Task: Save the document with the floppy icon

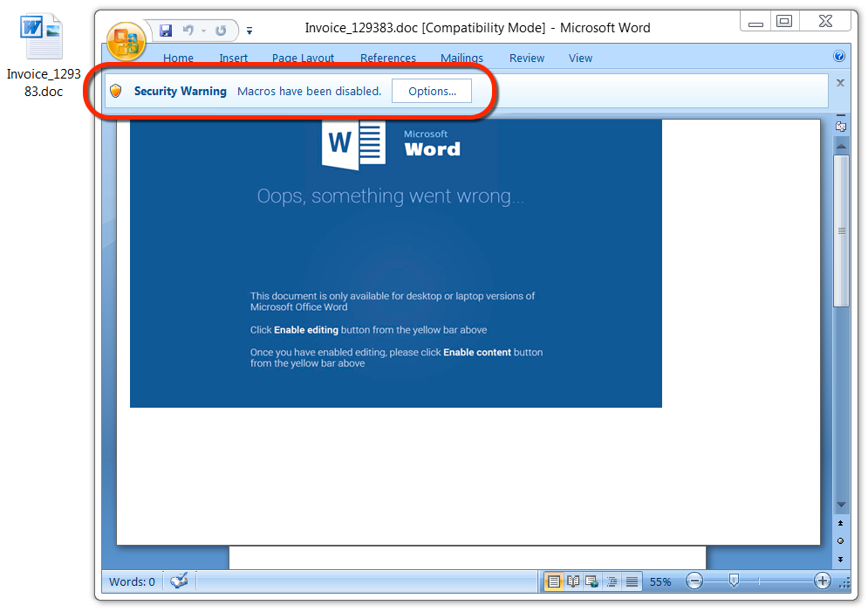Action: click(166, 31)
